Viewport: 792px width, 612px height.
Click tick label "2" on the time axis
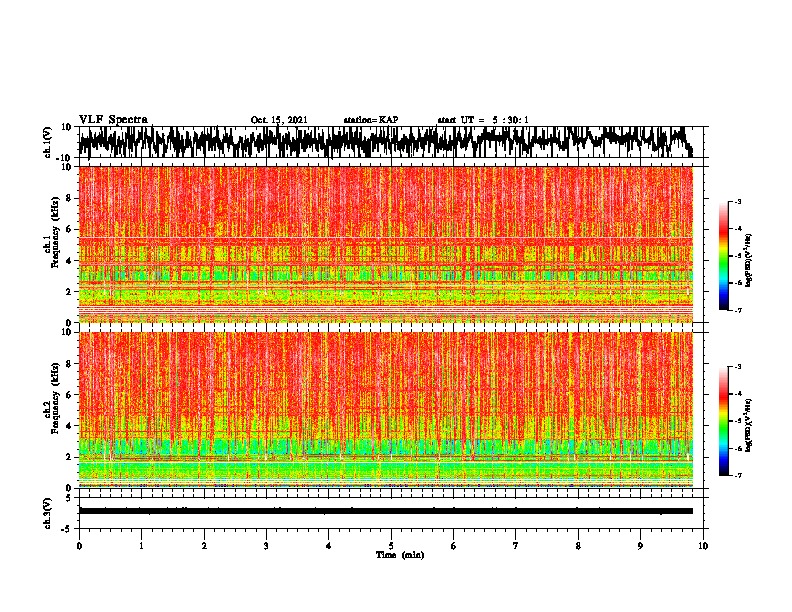click(x=204, y=546)
